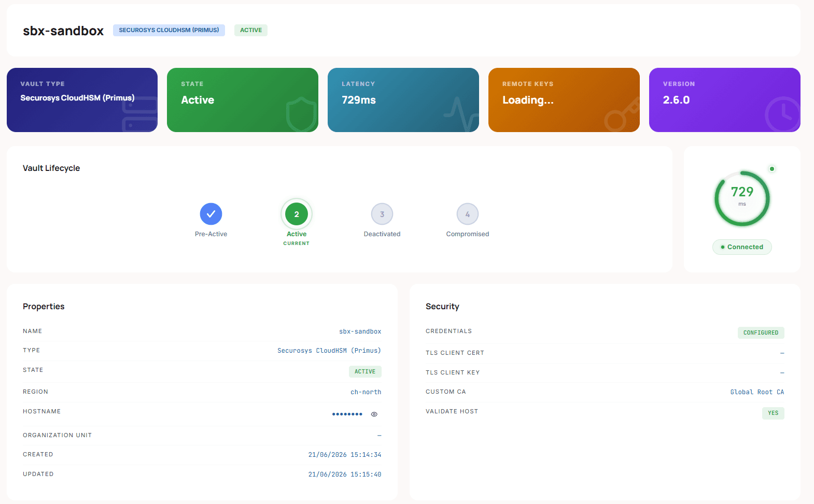
Task: Click the CREDENTIALS label
Action: [449, 332]
